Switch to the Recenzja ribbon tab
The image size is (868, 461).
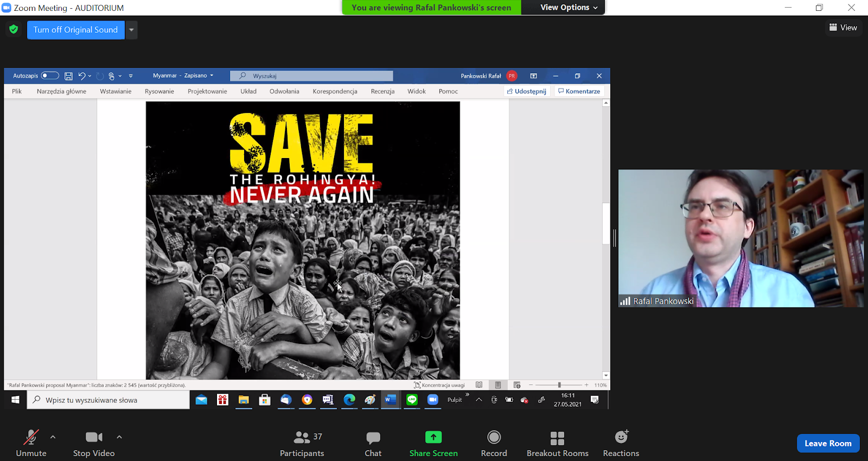click(382, 91)
